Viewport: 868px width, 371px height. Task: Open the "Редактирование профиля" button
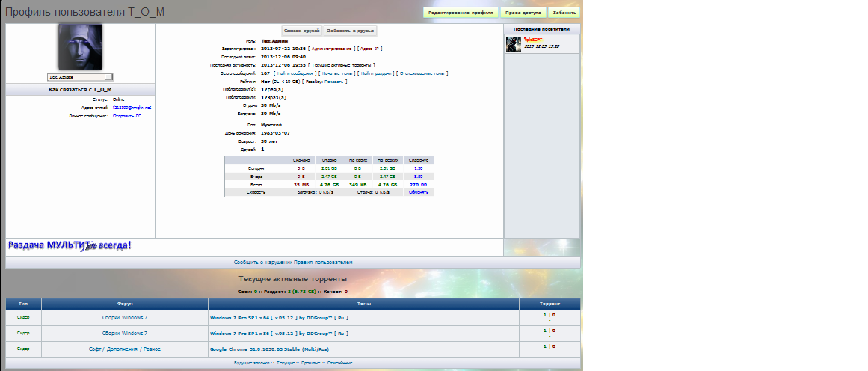(x=461, y=13)
